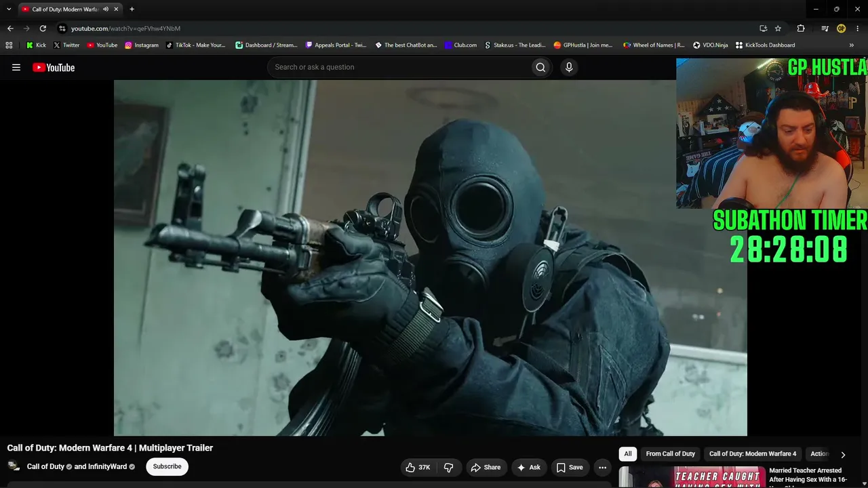Open the Call of Duty channel avatar
The width and height of the screenshot is (868, 488).
pos(14,466)
